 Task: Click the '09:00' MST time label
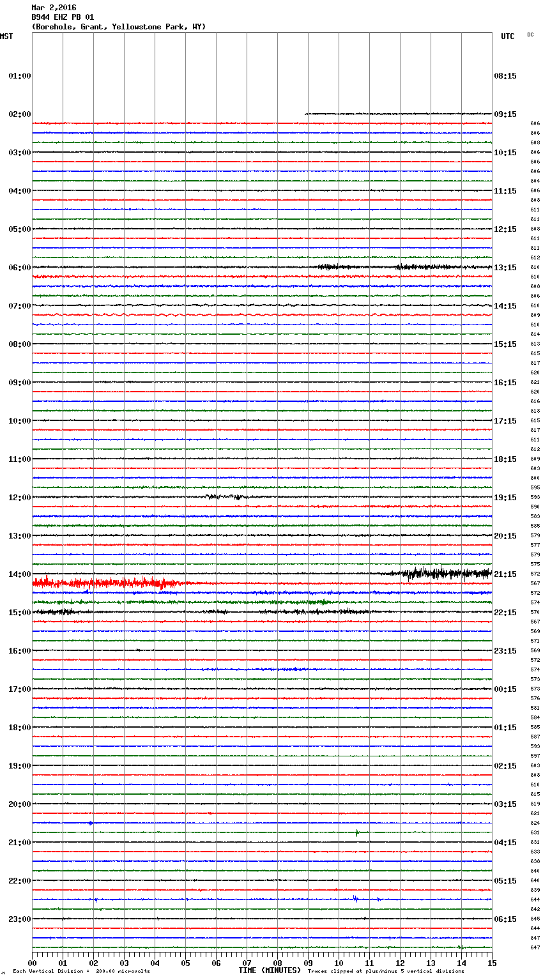tap(20, 383)
